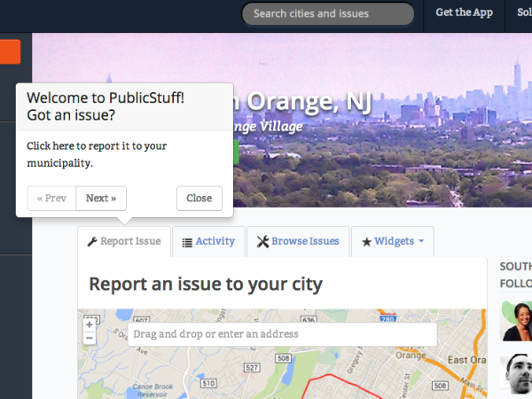Image resolution: width=532 pixels, height=399 pixels.
Task: Open the woman follower's profile photo
Action: click(x=516, y=321)
